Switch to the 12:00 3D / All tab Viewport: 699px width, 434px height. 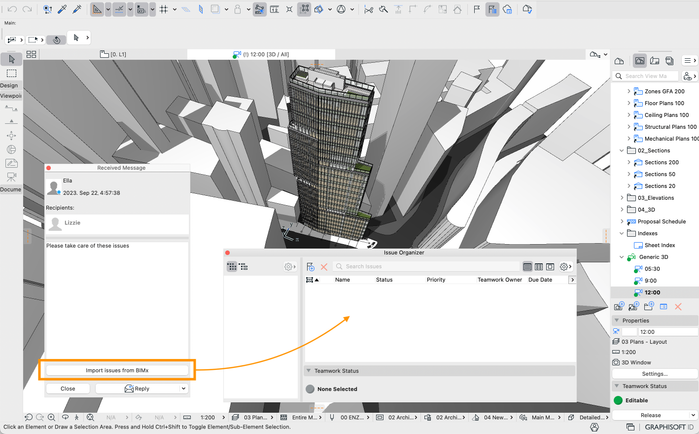(265, 53)
